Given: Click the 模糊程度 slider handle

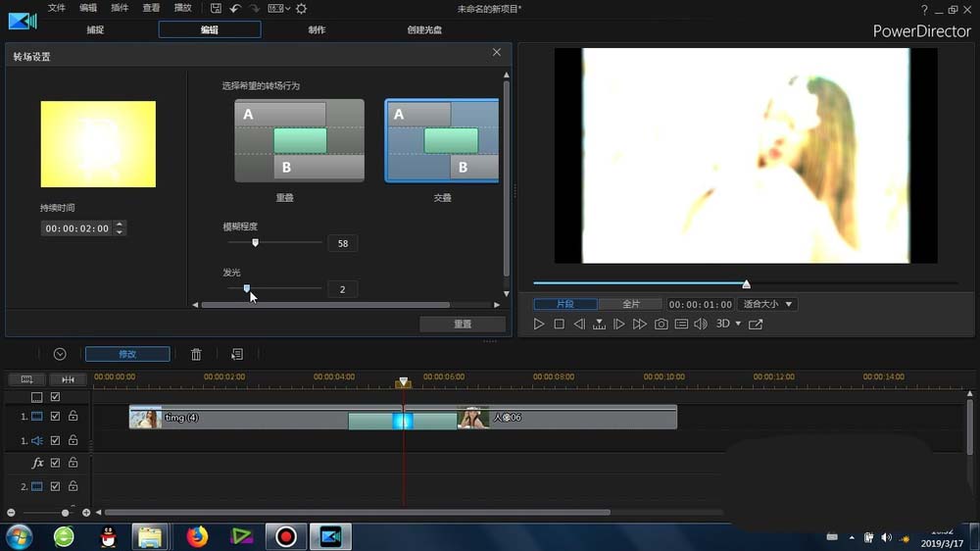Looking at the screenshot, I should 255,242.
